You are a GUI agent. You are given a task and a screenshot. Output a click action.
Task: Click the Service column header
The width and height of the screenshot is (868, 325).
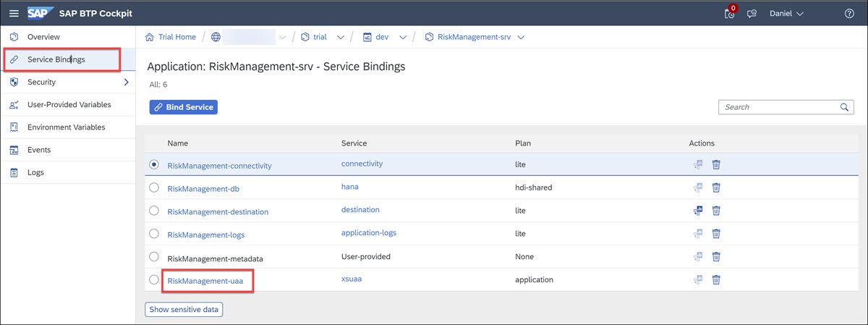pos(354,143)
